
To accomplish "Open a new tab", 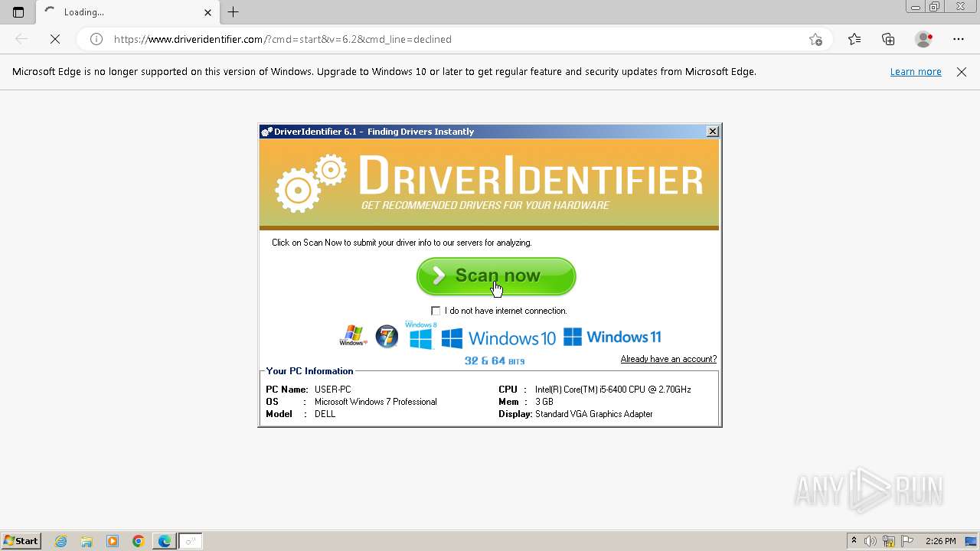I will coord(234,12).
